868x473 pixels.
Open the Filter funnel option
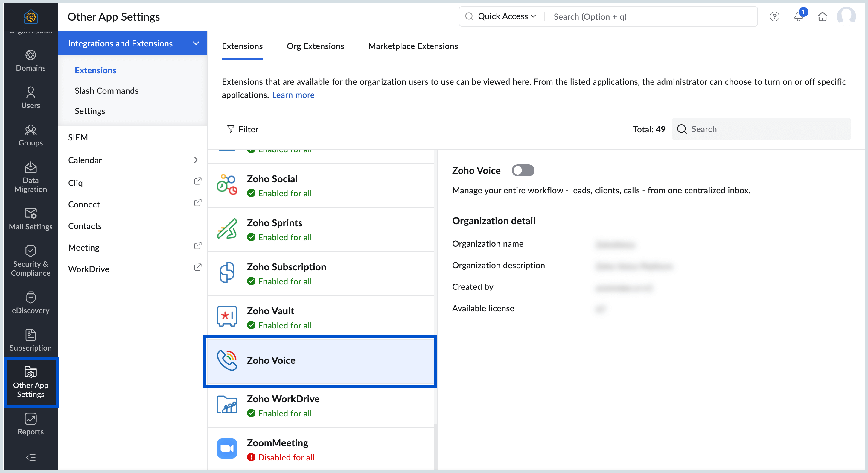point(243,129)
